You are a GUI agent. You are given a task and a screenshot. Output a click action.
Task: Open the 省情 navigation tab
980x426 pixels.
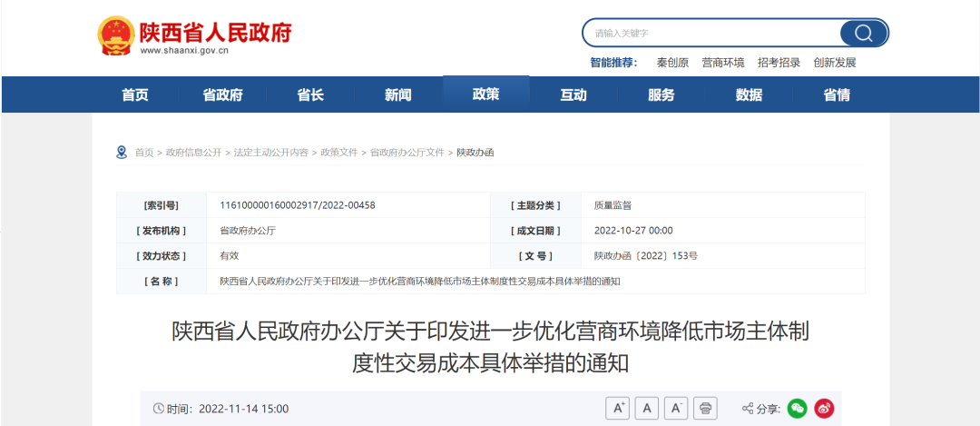pos(837,95)
